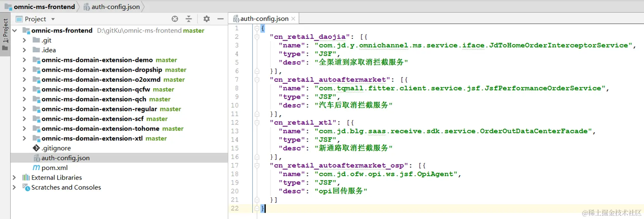644x219 pixels.
Task: Click desc value "新通路取消拦截服务"
Action: [x=353, y=148]
